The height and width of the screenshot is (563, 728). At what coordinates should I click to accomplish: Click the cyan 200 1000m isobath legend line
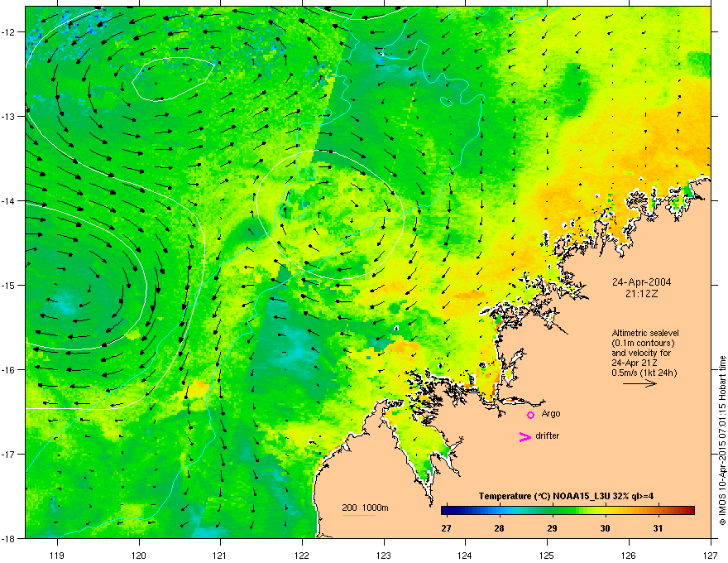pyautogui.click(x=358, y=515)
